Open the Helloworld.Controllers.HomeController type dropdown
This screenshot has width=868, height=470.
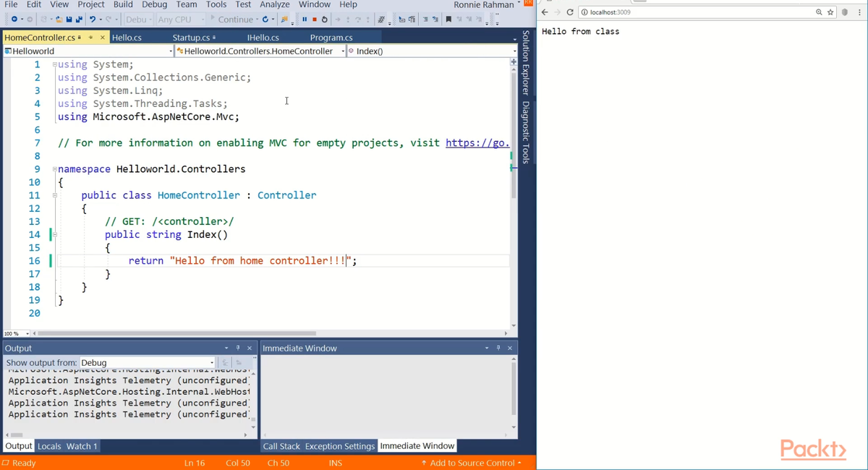(x=260, y=51)
